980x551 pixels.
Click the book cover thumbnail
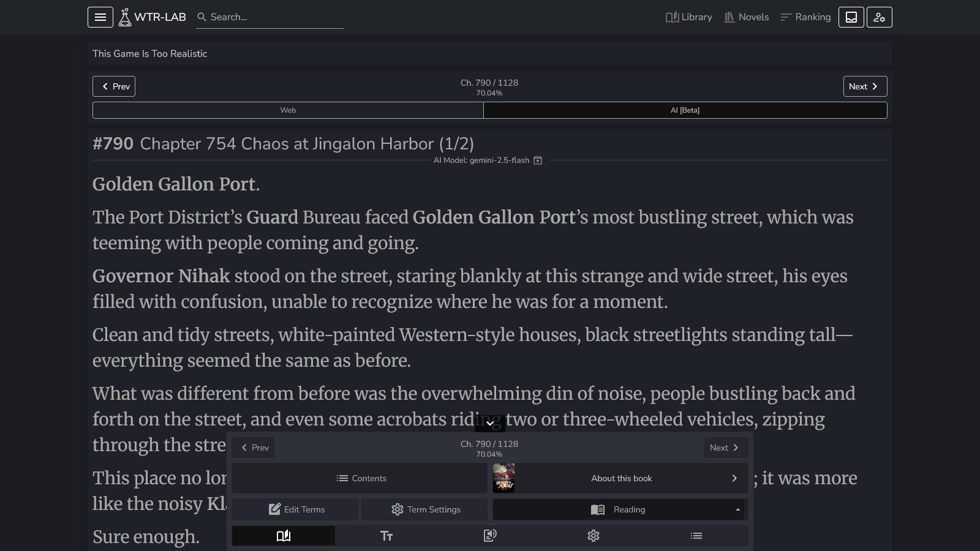coord(503,478)
